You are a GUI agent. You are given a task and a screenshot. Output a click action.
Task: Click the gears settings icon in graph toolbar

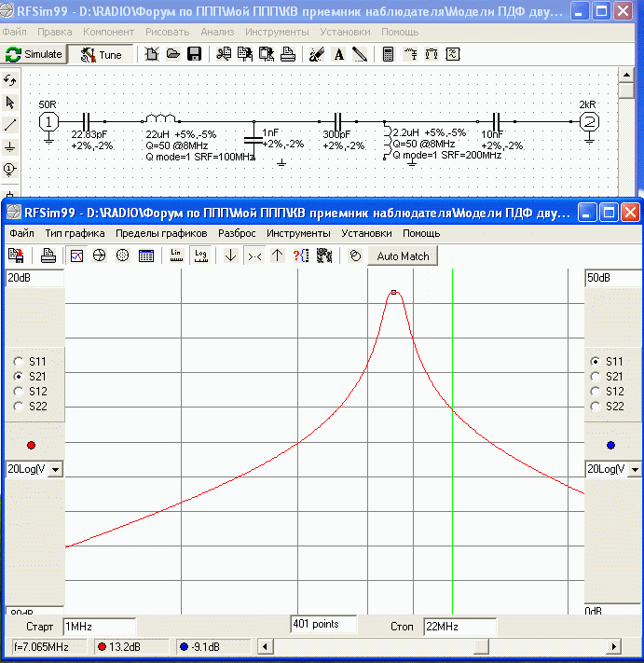pyautogui.click(x=324, y=256)
